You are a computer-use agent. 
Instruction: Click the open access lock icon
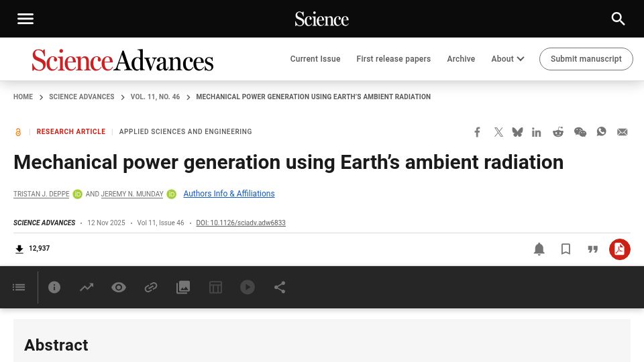click(18, 132)
